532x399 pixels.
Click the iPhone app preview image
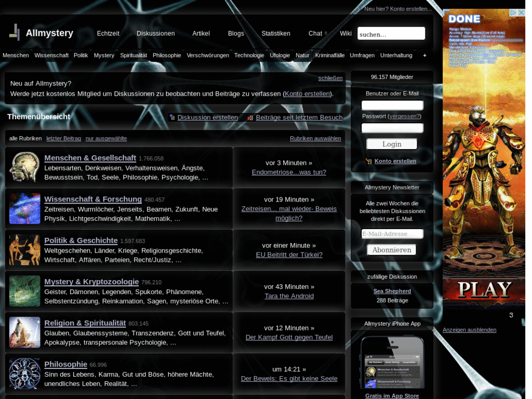(x=392, y=362)
